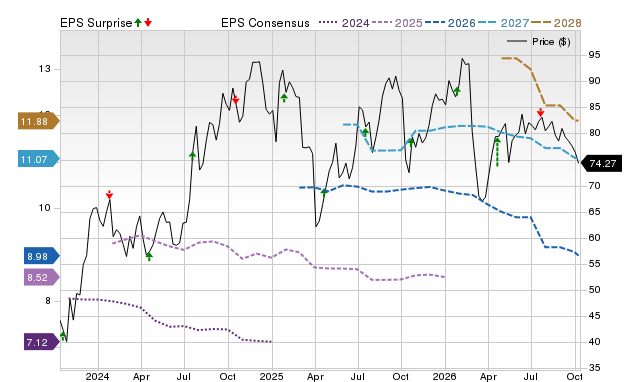Viewport: 640px width, 382px height.
Task: Select the green surprise arrow near April 2026
Action: (x=497, y=152)
